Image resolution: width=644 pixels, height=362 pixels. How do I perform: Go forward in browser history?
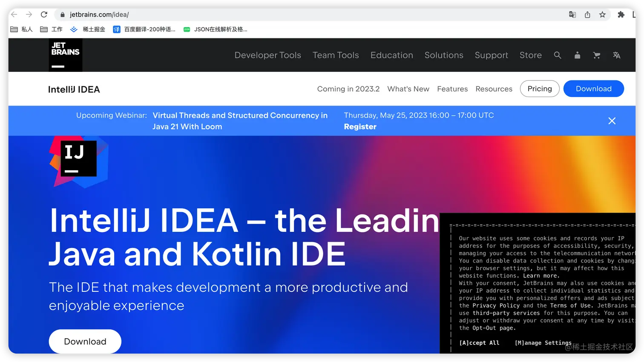29,14
